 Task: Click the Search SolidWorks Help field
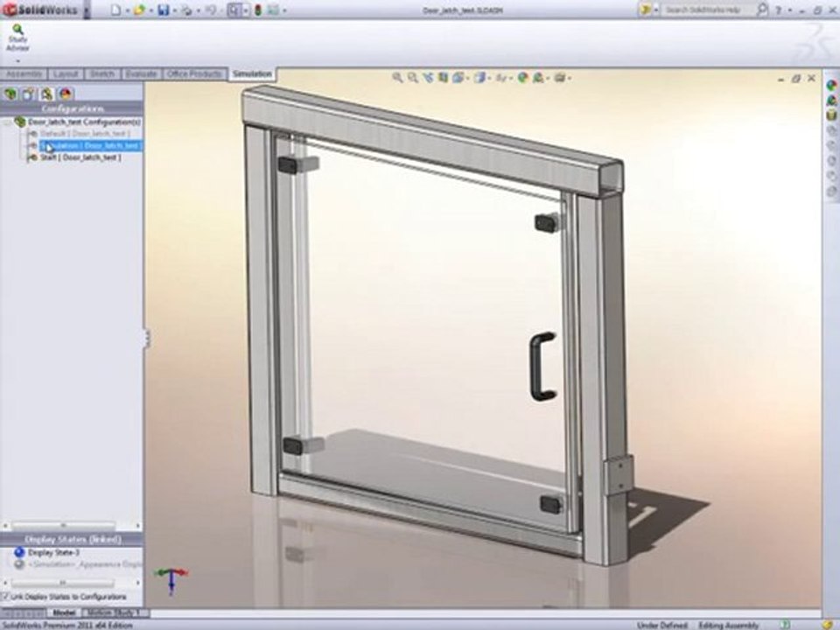707,10
